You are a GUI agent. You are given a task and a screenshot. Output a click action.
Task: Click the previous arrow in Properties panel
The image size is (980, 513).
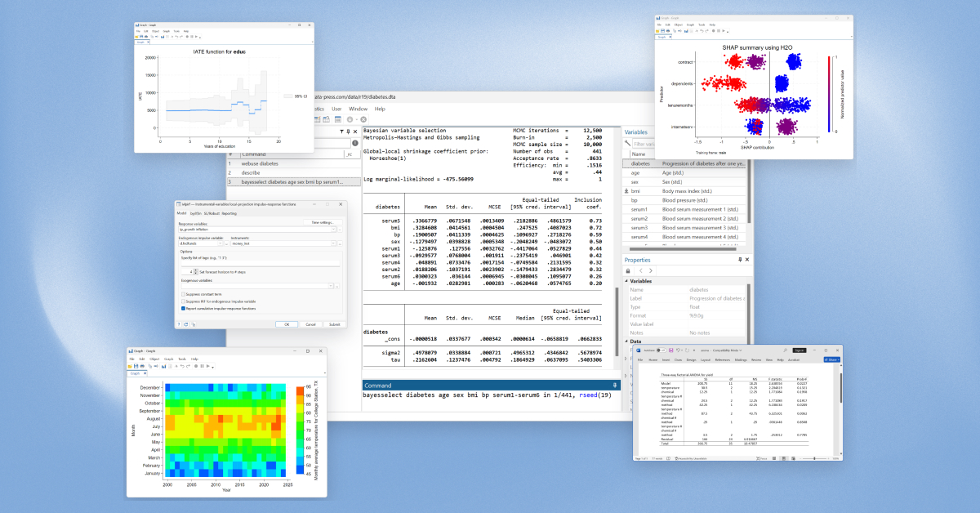640,270
